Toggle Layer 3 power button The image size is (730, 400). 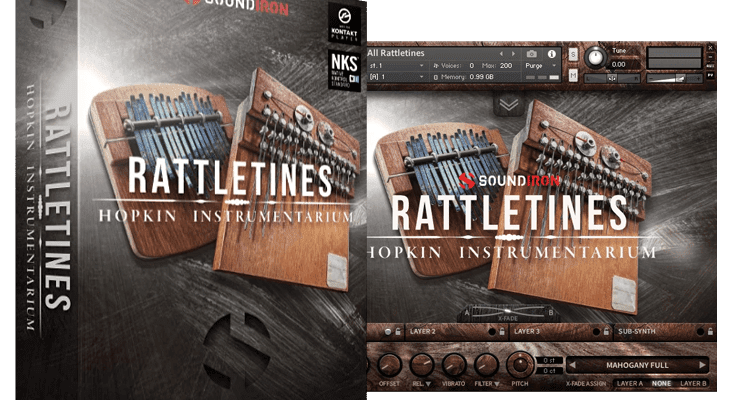pyautogui.click(x=594, y=330)
